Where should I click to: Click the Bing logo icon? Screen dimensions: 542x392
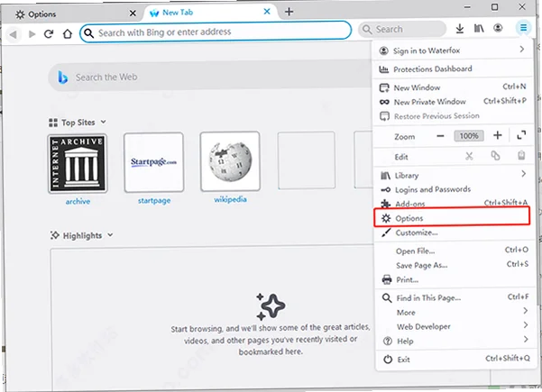point(62,77)
